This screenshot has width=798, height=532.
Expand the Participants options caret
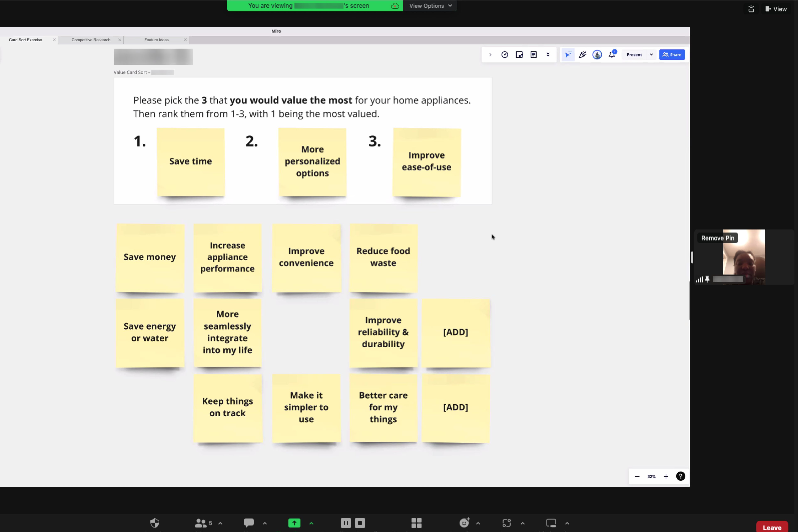[x=220, y=523]
